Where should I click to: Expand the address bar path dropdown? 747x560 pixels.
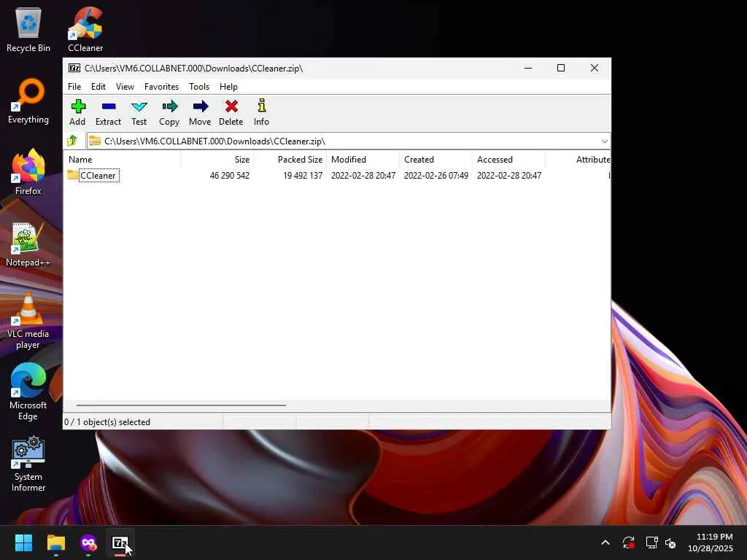click(604, 141)
